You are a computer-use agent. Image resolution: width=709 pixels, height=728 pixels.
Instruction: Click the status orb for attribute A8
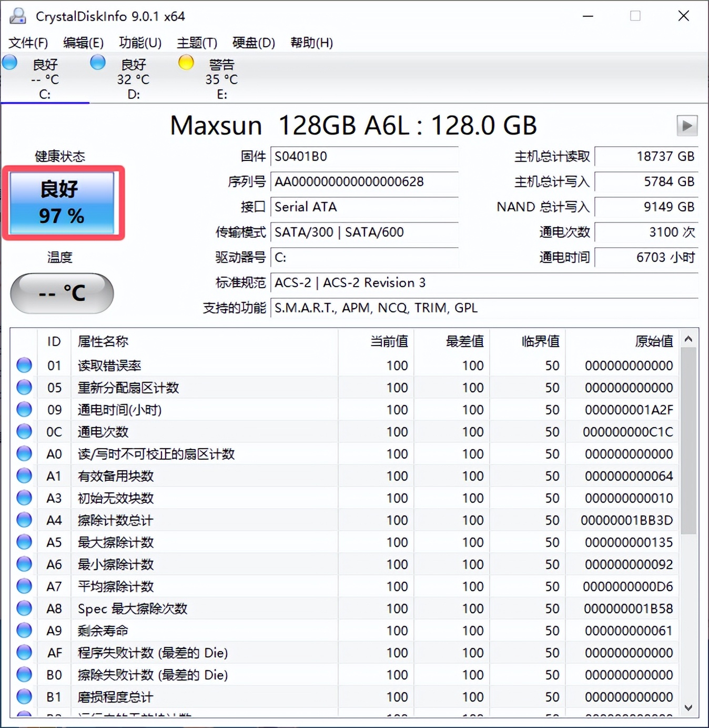click(x=24, y=608)
